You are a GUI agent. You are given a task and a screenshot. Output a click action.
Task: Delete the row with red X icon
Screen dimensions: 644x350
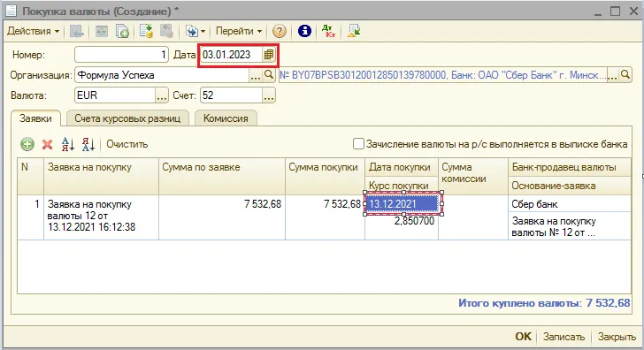pyautogui.click(x=48, y=144)
